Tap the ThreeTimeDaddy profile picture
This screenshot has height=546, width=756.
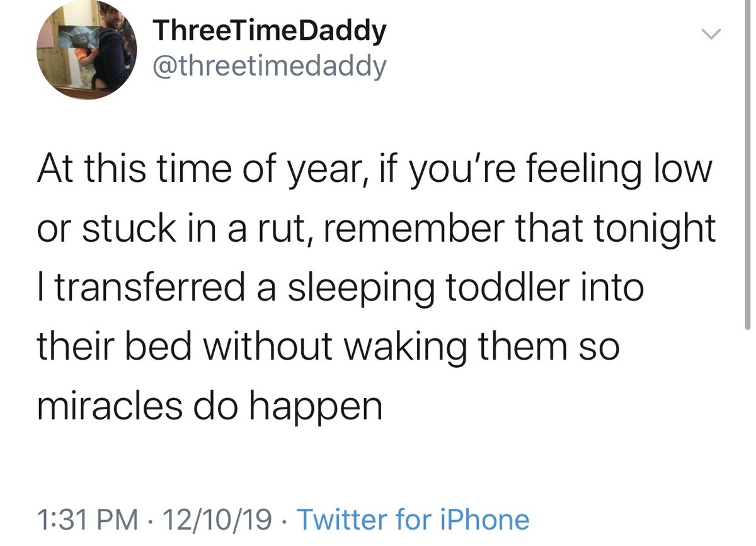click(88, 50)
